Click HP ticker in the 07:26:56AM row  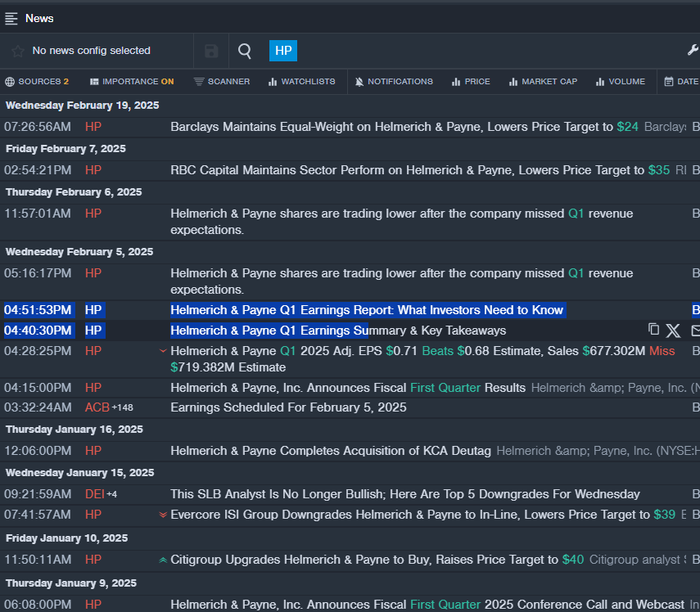pos(93,127)
